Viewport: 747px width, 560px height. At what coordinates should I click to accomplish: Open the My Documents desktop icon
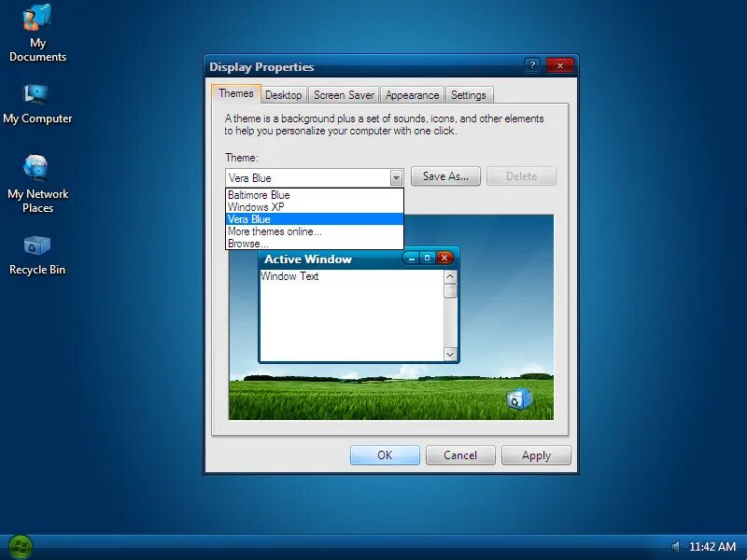click(37, 34)
